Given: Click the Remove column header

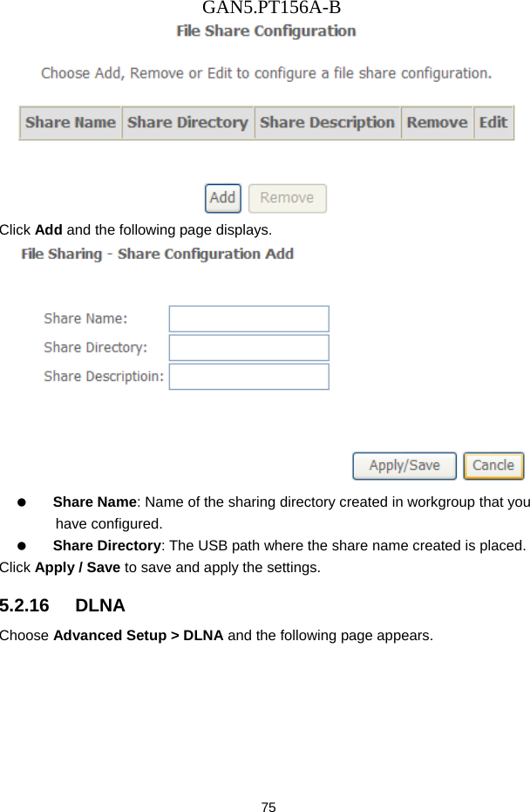Looking at the screenshot, I should (437, 123).
